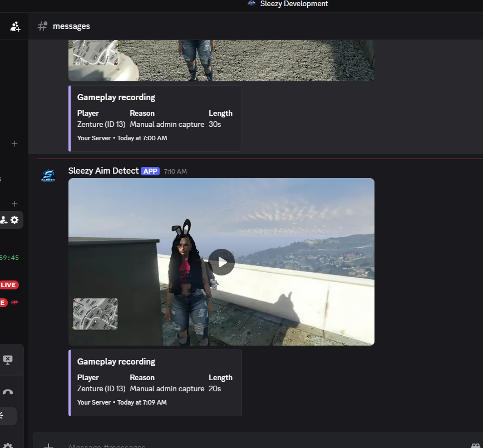Click the locked hash channel icon beside messages
Viewport: 483px width, 448px height.
[x=42, y=26]
